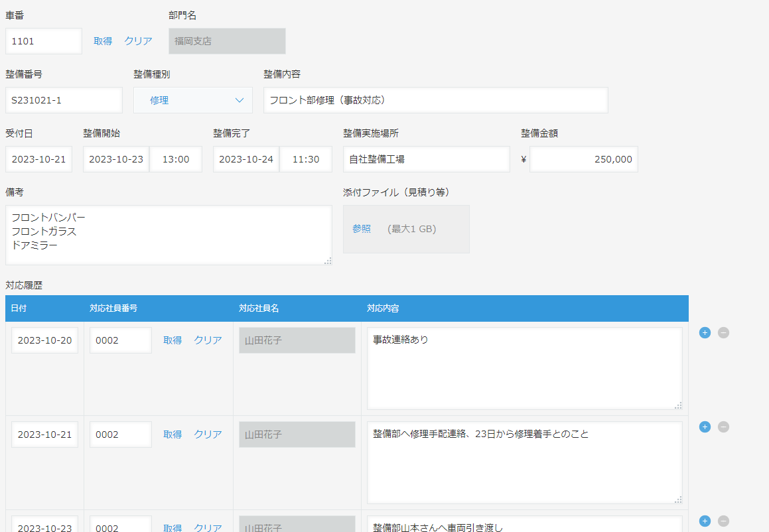The image size is (769, 532).
Task: Click inside the 備考 text area
Action: click(169, 235)
